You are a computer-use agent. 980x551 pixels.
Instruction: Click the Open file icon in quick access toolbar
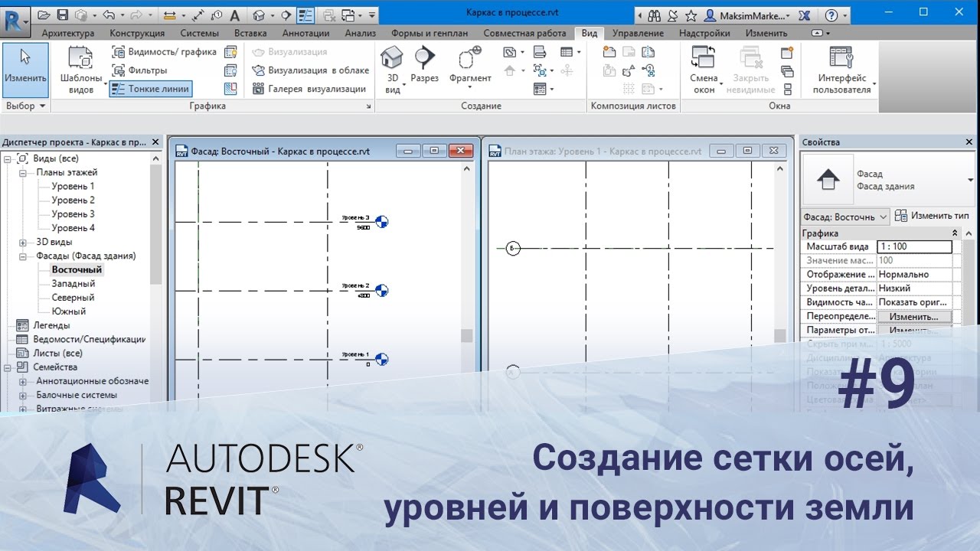click(44, 15)
